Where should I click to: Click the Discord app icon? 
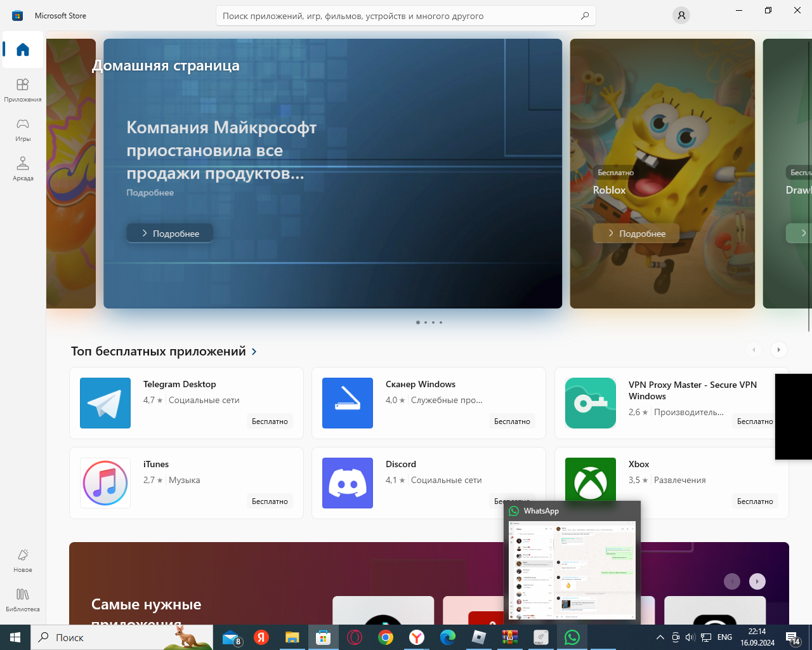point(348,483)
